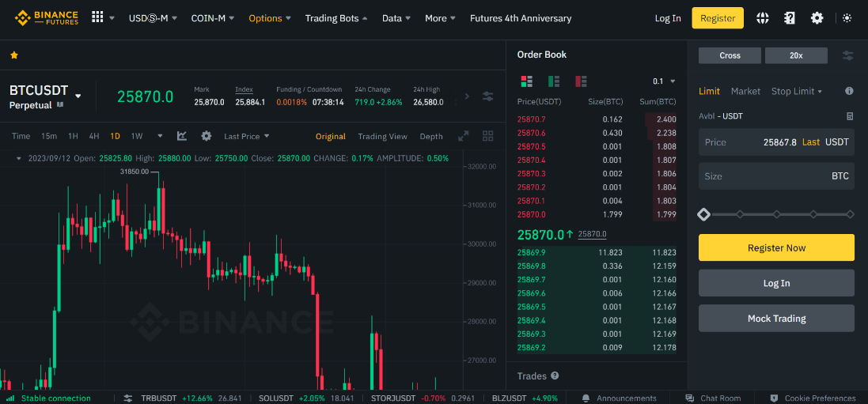
Task: Click Log In in the header
Action: click(668, 18)
